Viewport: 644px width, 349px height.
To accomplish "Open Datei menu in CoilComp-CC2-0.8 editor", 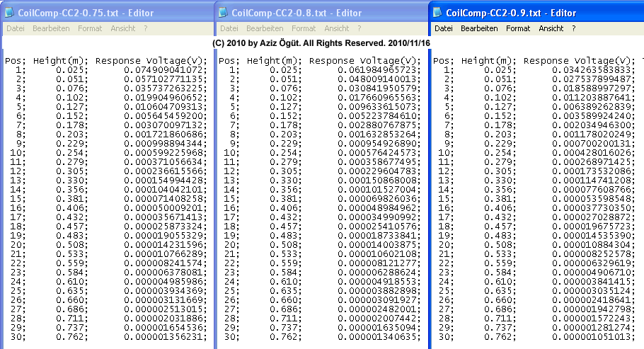I will [229, 28].
